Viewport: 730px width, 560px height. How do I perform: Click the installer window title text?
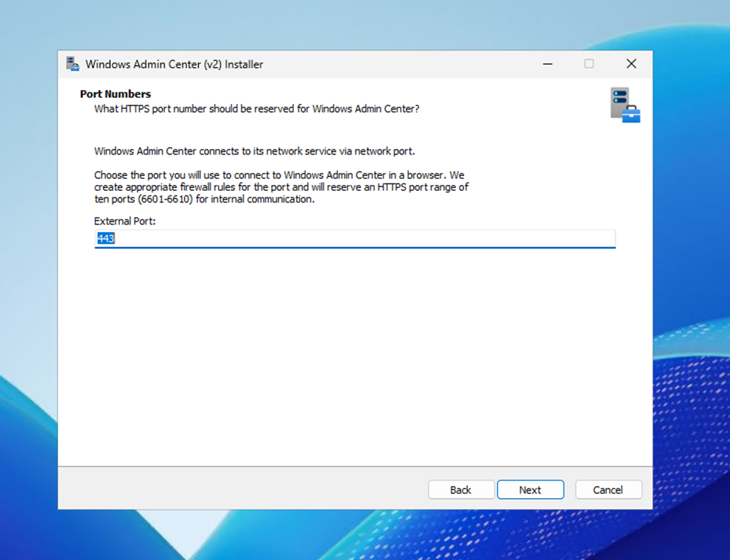pos(174,64)
